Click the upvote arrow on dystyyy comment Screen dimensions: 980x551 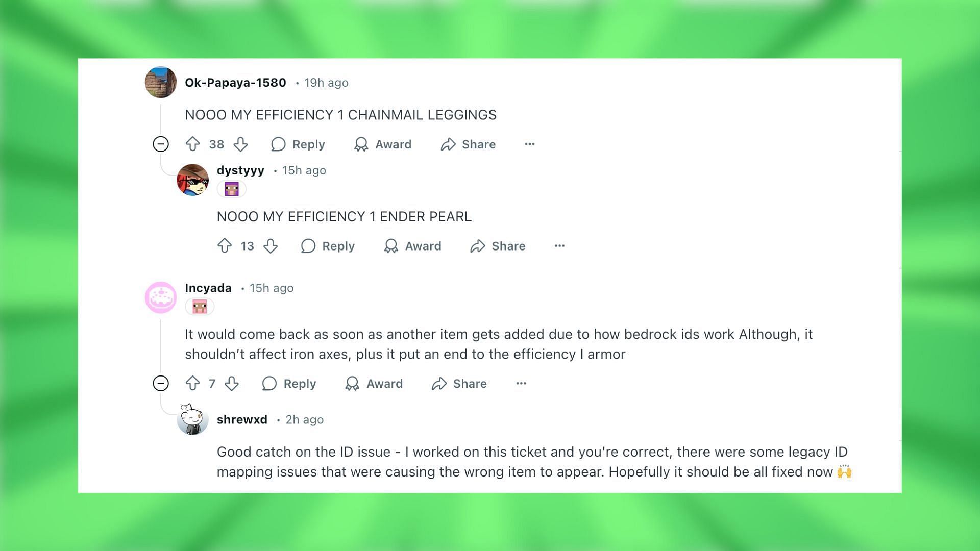(x=226, y=245)
